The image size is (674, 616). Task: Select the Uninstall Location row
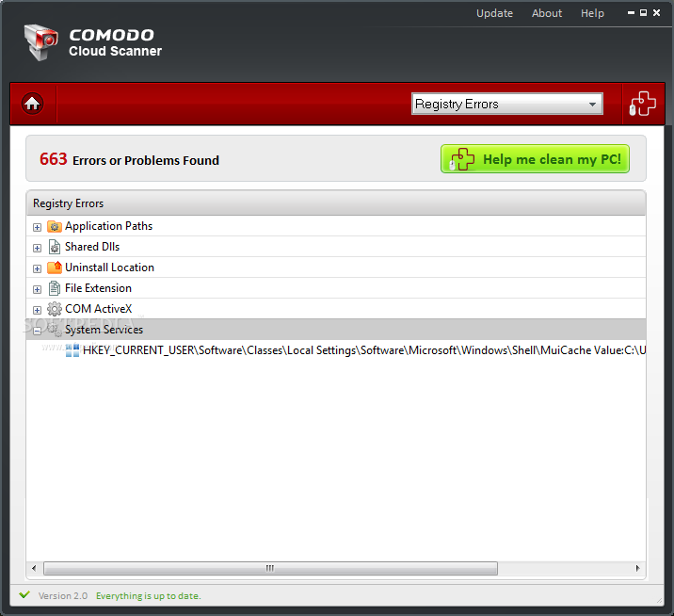click(x=336, y=267)
